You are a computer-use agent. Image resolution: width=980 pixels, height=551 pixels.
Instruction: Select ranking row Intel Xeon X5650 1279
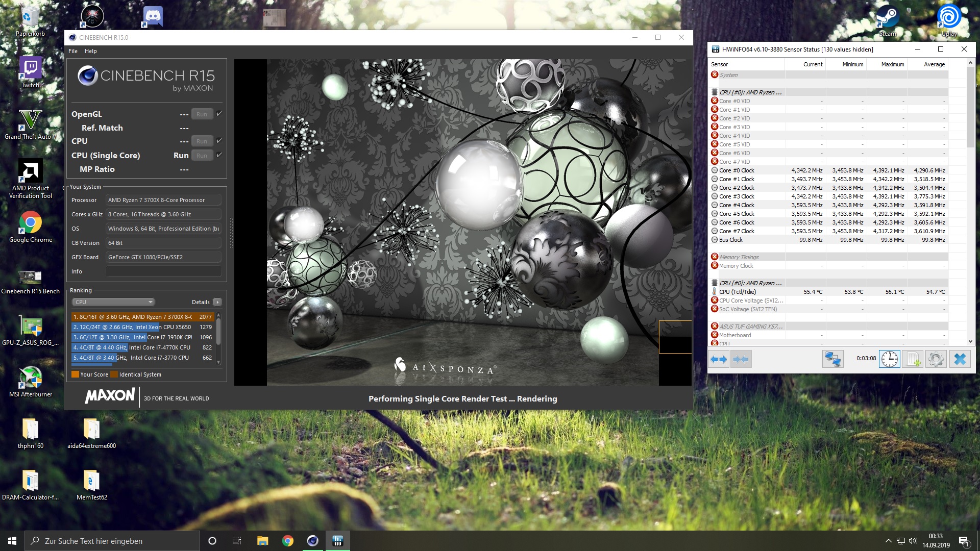(x=142, y=327)
